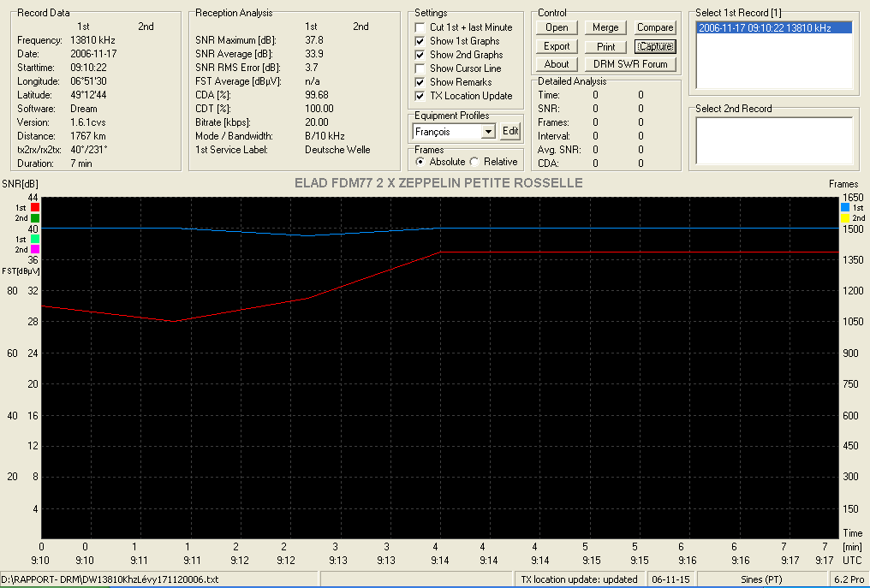Select the Relative frames radio button

(474, 162)
